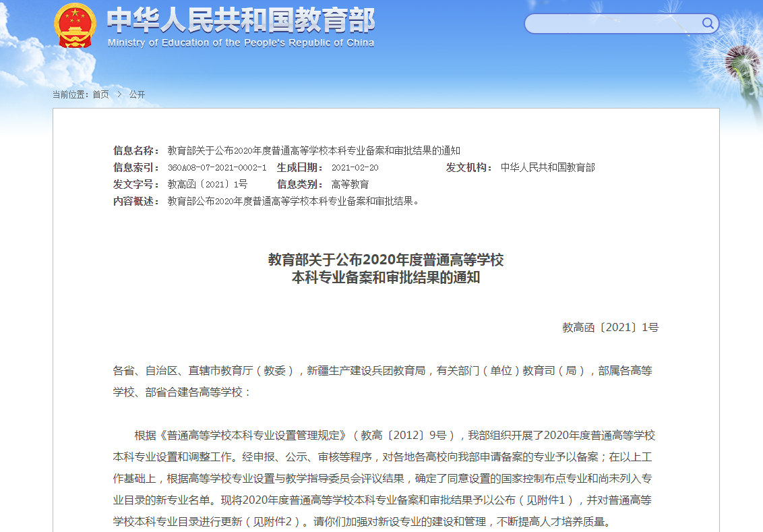763x532 pixels.
Task: Click the English ministry name subtitle
Action: 241,43
